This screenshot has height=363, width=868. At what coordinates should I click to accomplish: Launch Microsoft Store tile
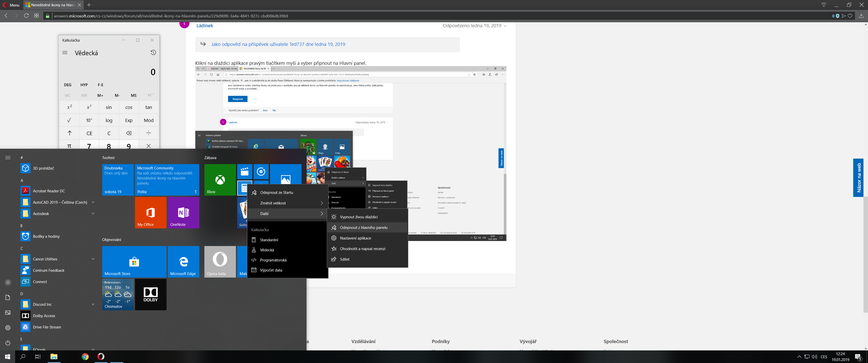pos(134,262)
